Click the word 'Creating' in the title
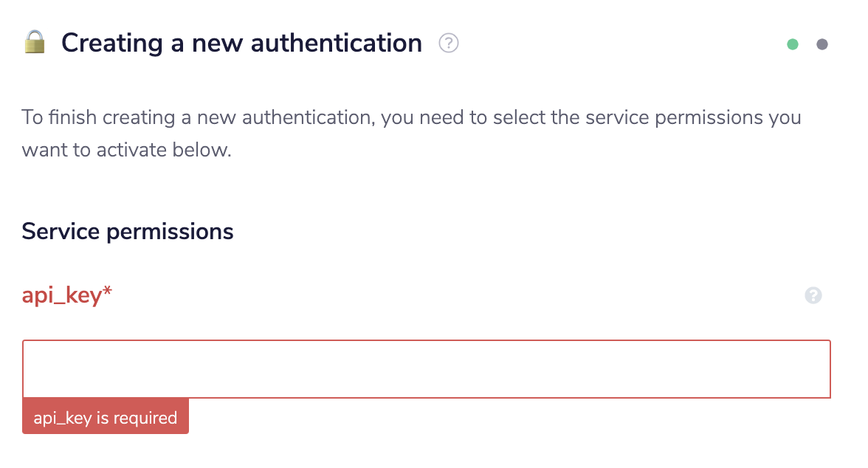 point(111,43)
